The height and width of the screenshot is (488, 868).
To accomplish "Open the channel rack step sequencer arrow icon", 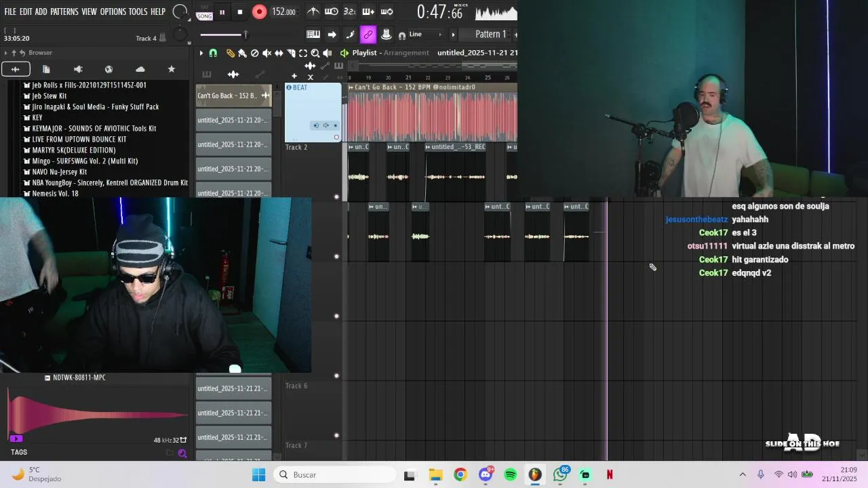I will tap(332, 35).
